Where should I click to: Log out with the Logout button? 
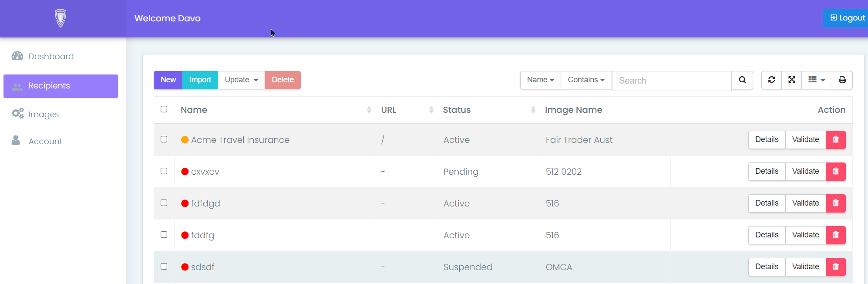pyautogui.click(x=845, y=18)
